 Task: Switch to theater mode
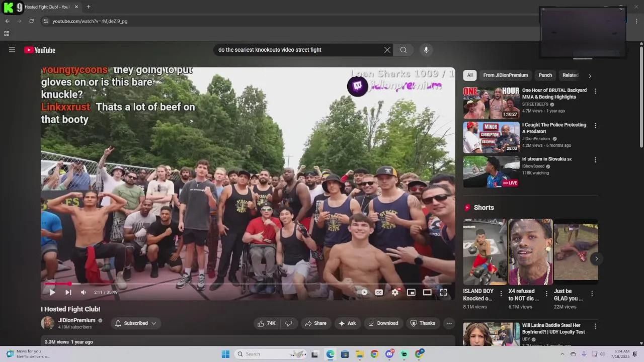pos(427,292)
